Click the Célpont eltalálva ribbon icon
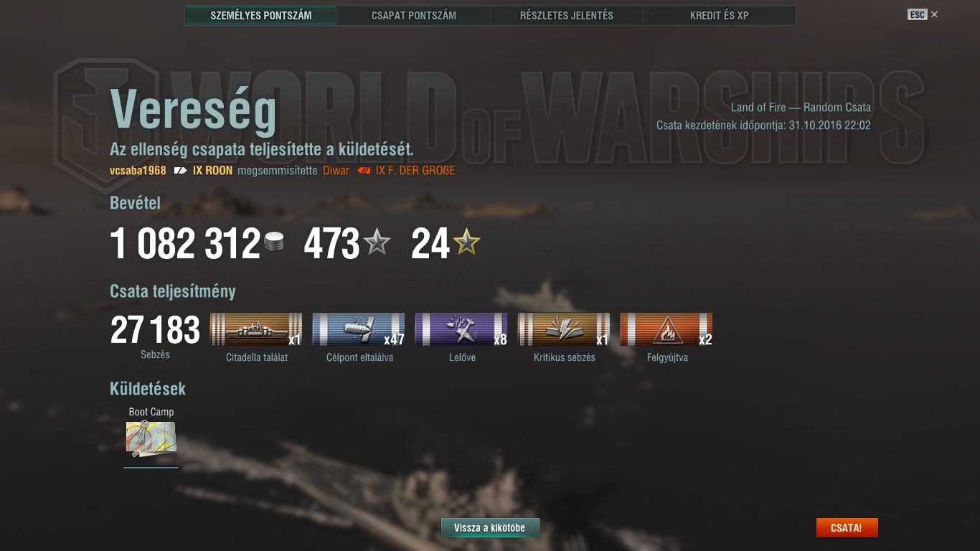 359,329
